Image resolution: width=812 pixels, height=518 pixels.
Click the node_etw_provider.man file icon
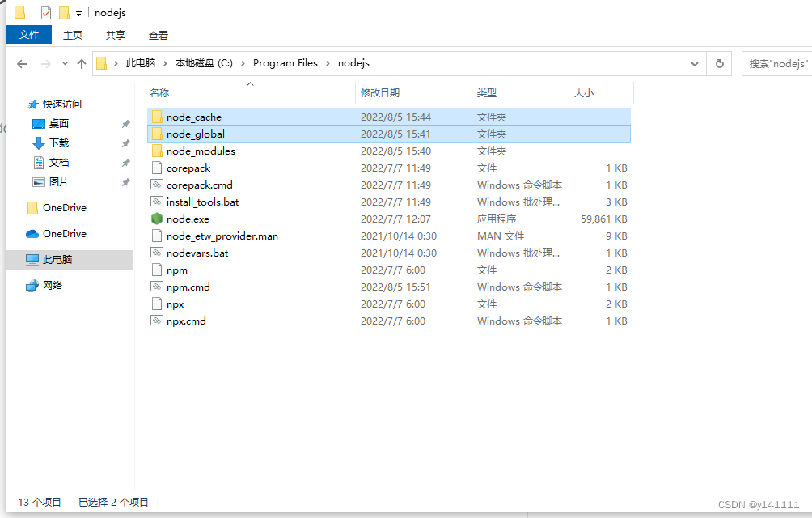pyautogui.click(x=157, y=236)
